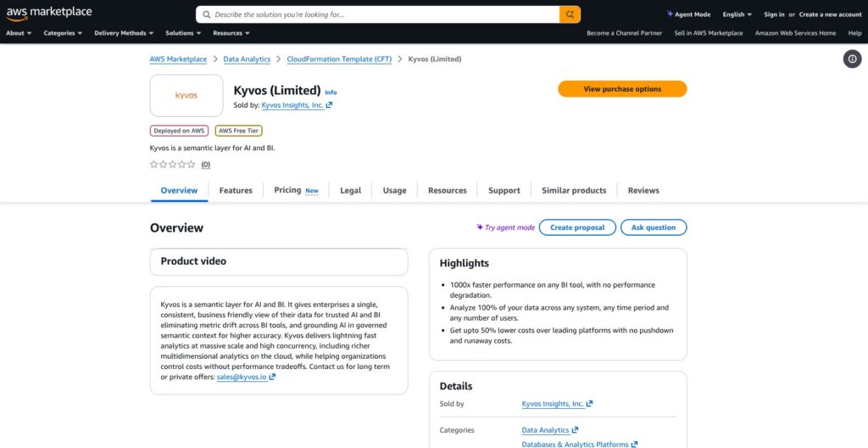
Task: Switch to the Resources tab
Action: (x=448, y=190)
